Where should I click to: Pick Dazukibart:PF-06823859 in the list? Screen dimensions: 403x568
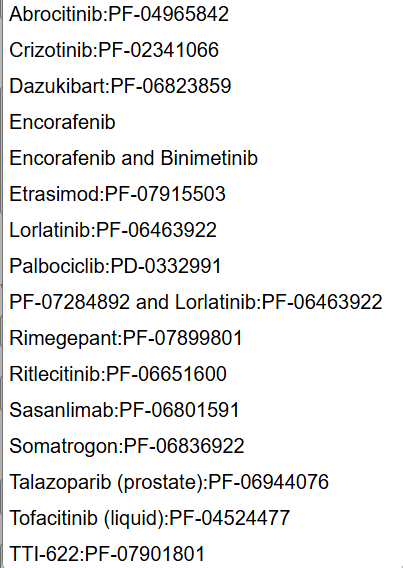click(x=203, y=86)
